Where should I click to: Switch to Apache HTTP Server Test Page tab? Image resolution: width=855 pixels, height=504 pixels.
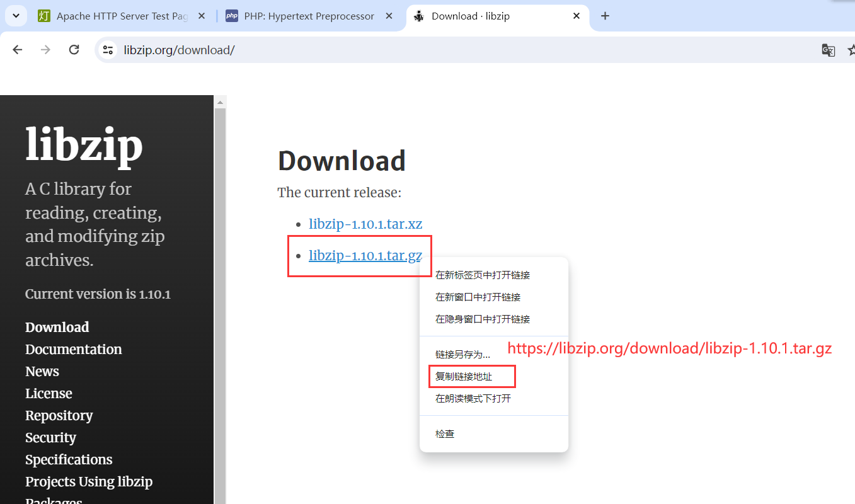122,16
